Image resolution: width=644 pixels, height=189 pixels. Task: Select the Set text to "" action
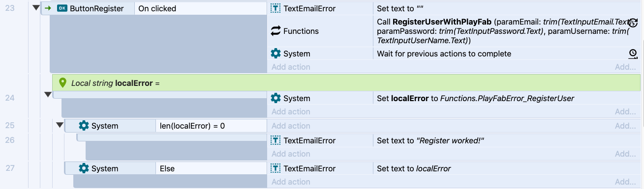coord(507,8)
